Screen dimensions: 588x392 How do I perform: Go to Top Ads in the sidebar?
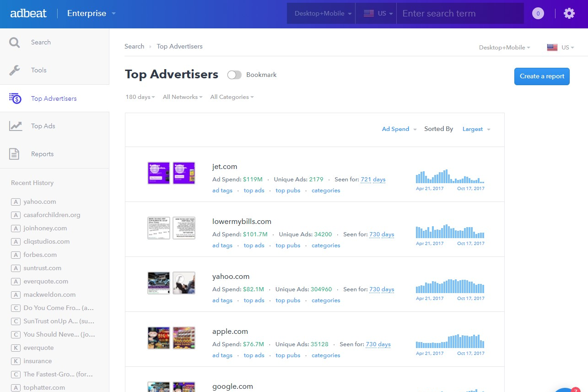pyautogui.click(x=43, y=126)
